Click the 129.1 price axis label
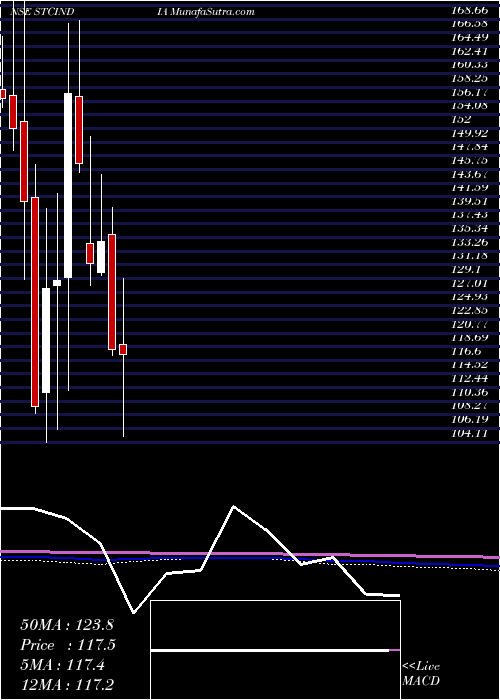 tap(466, 270)
